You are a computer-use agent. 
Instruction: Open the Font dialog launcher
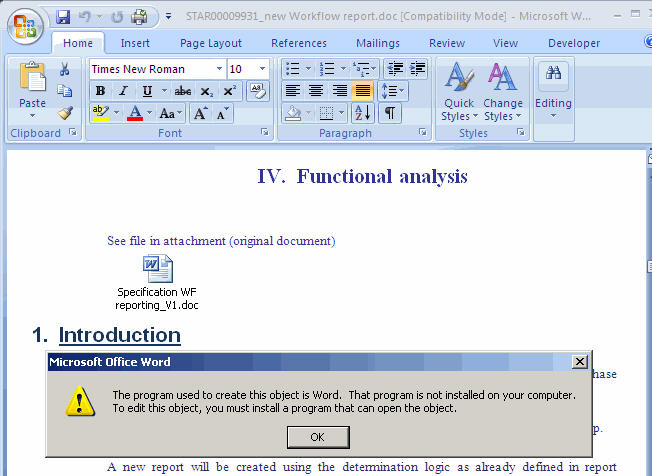click(x=264, y=132)
